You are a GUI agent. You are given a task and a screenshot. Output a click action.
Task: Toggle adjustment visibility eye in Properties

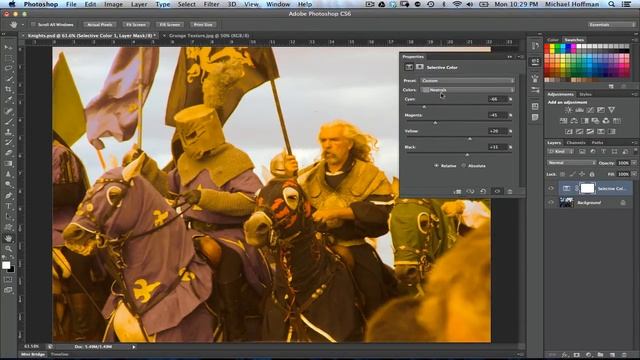pyautogui.click(x=497, y=191)
